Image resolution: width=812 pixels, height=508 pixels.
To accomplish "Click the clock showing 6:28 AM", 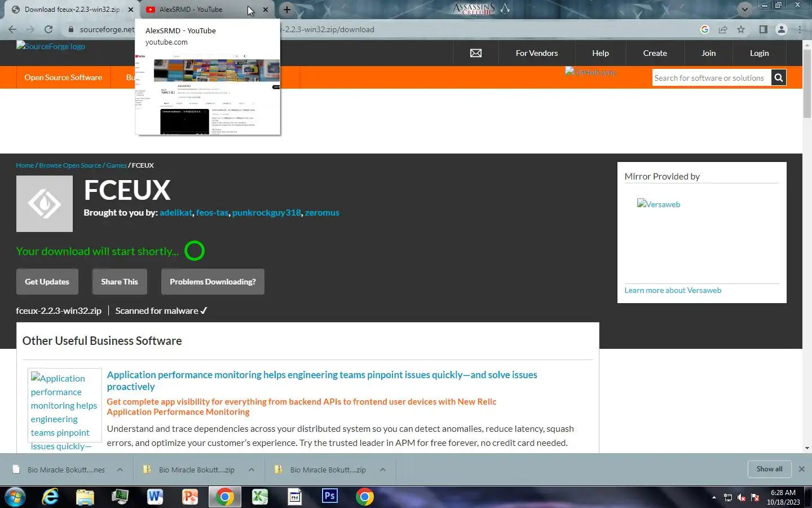I will click(783, 493).
